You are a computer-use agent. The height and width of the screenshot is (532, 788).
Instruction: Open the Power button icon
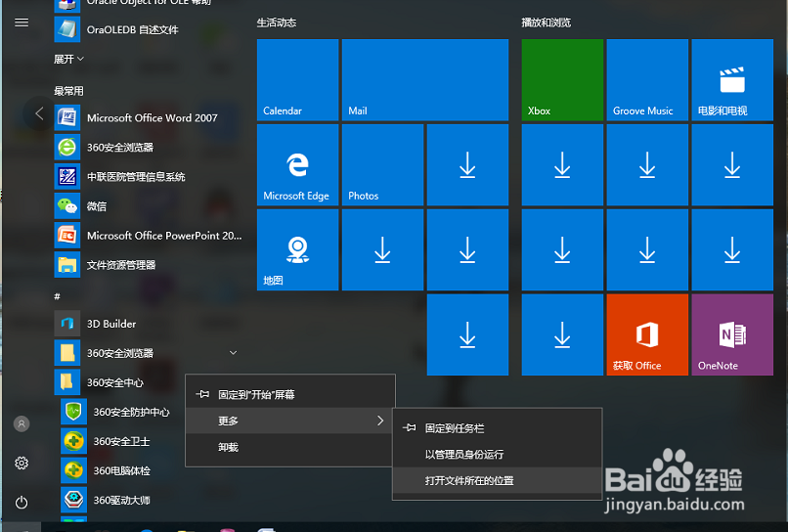pos(22,503)
